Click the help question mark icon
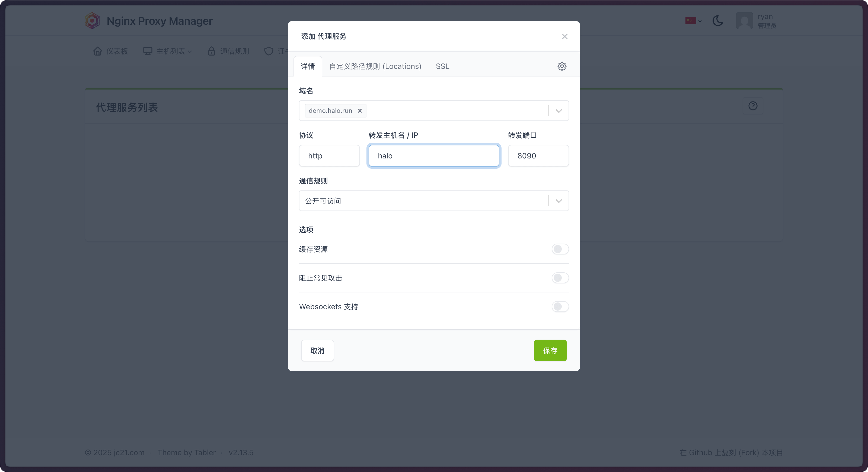Image resolution: width=868 pixels, height=472 pixels. 753,106
